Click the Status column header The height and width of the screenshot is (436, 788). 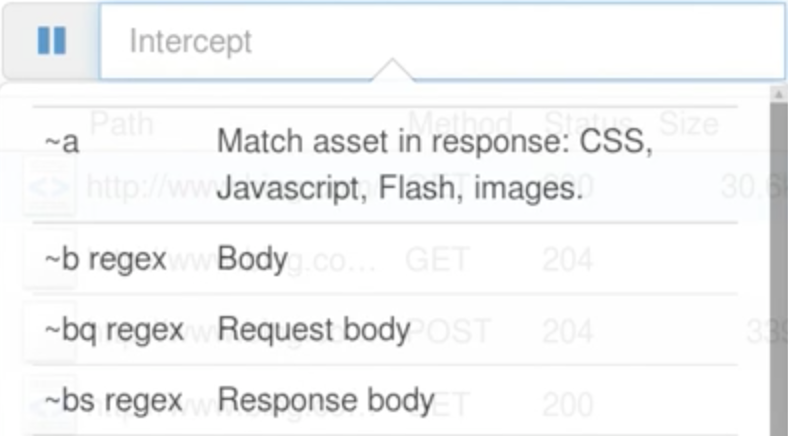(x=588, y=123)
